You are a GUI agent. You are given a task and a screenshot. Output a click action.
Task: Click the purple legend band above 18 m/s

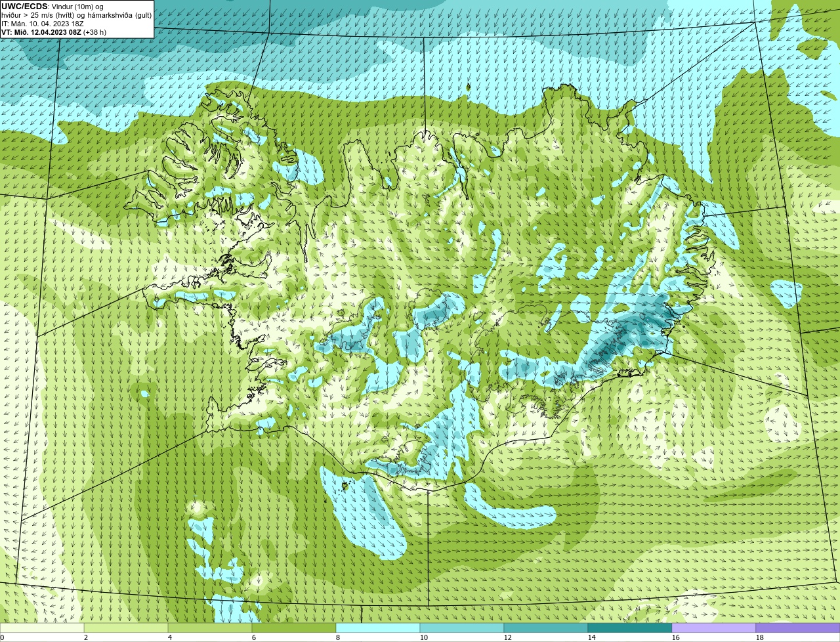(x=798, y=628)
